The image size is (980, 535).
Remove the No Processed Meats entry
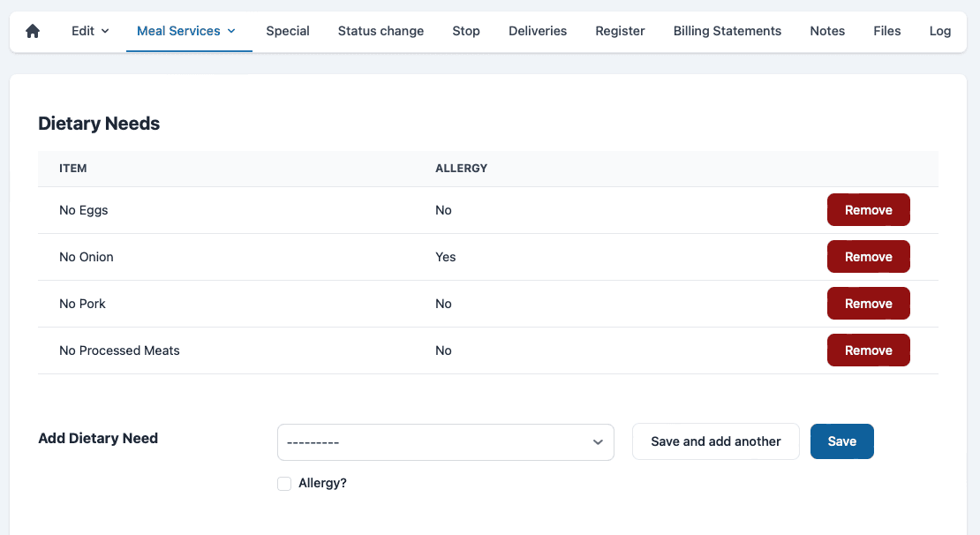[868, 350]
